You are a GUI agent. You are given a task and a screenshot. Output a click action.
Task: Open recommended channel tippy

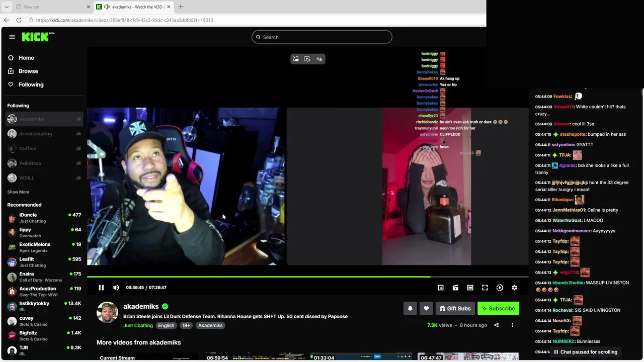click(x=44, y=232)
